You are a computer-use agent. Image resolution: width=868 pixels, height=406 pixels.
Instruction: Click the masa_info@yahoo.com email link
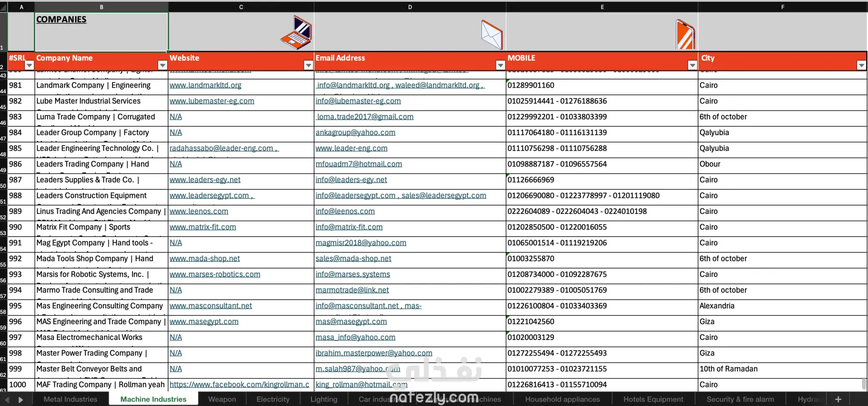click(x=355, y=338)
